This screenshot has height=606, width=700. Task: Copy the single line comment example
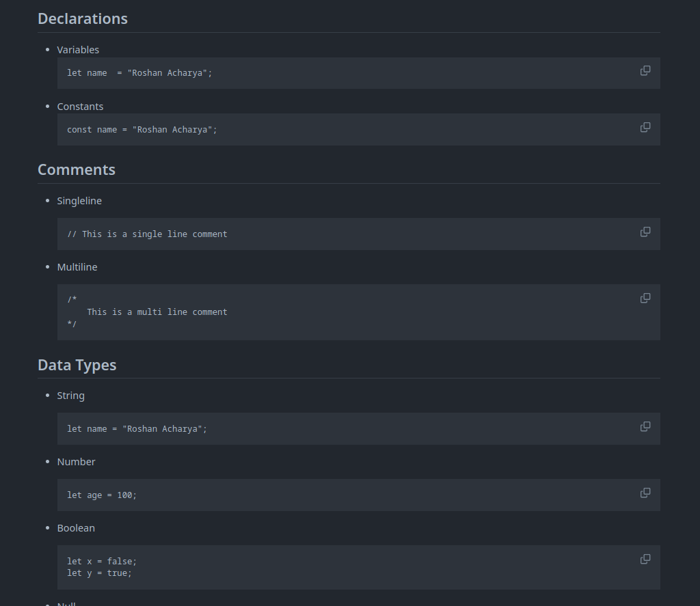(x=645, y=232)
